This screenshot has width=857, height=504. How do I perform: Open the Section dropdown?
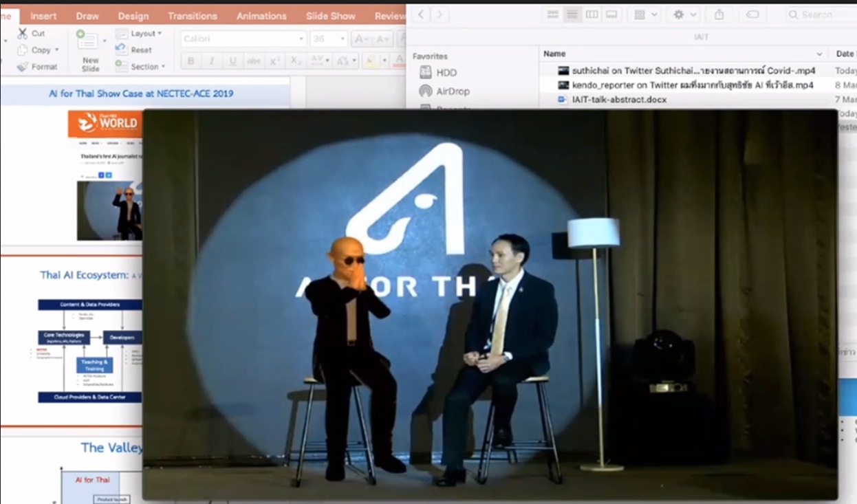141,67
